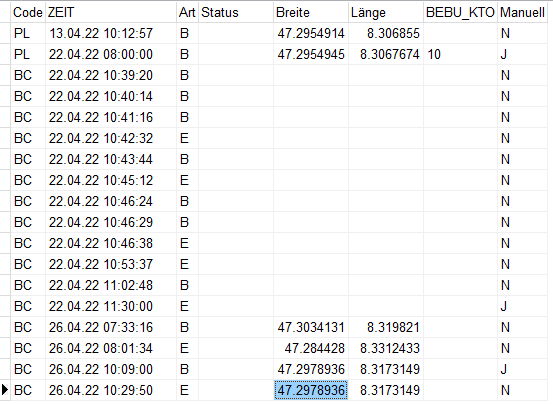553x404 pixels.
Task: Click the current row indicator arrow
Action: (x=5, y=390)
